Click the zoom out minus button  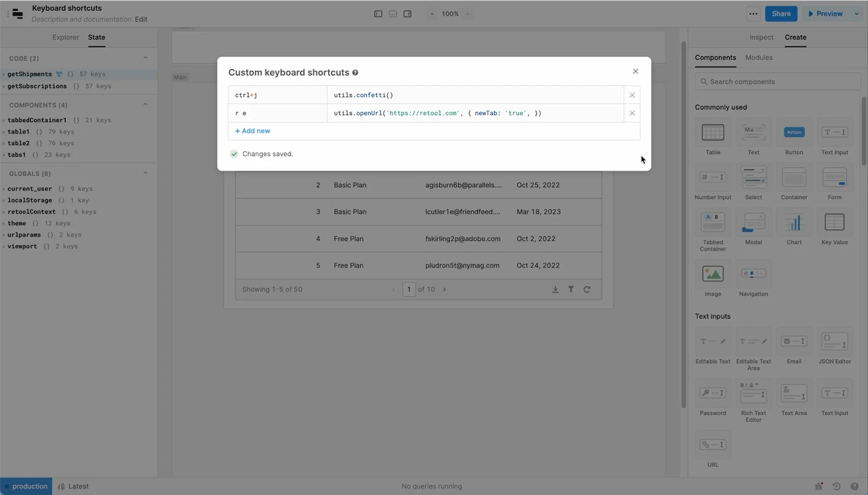[x=432, y=14]
